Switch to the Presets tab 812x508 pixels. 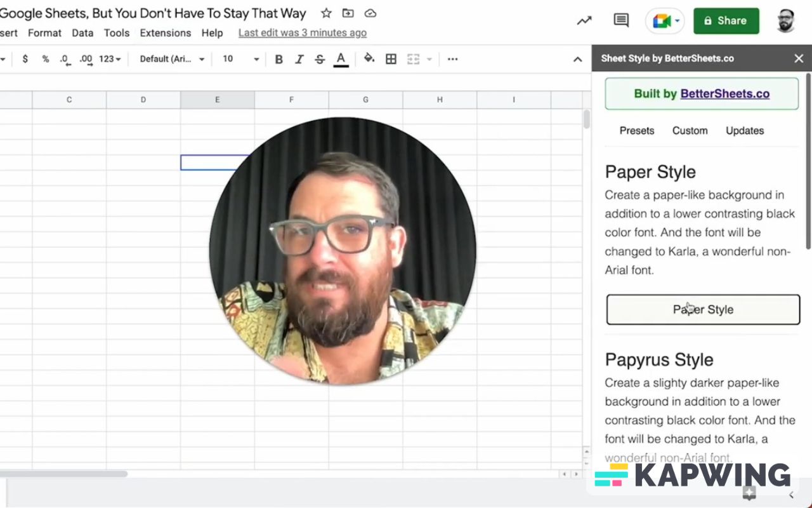pos(637,131)
